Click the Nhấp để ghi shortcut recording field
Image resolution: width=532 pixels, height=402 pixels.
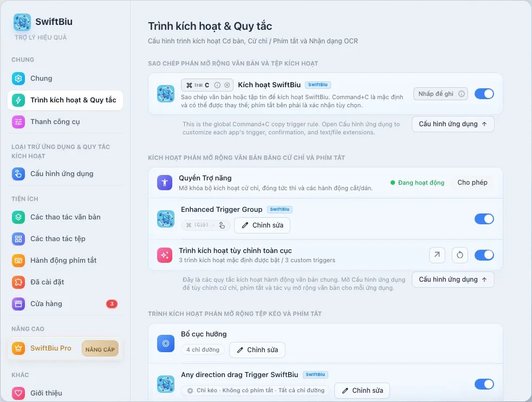[440, 94]
